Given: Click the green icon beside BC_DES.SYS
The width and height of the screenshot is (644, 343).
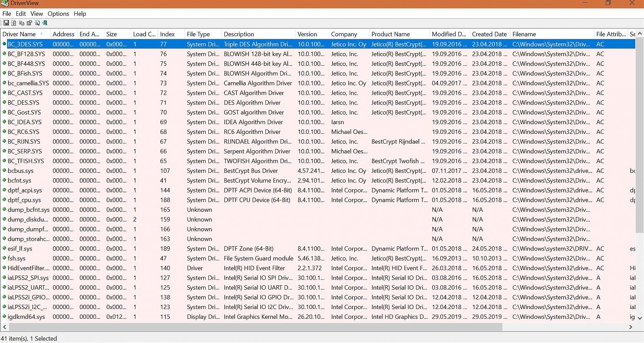Looking at the screenshot, I should click(x=5, y=103).
